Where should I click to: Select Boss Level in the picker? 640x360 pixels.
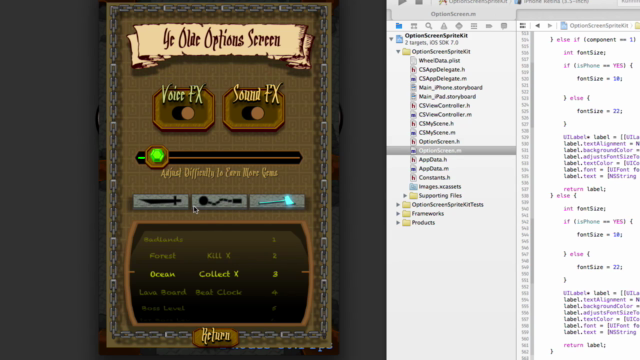tap(163, 308)
